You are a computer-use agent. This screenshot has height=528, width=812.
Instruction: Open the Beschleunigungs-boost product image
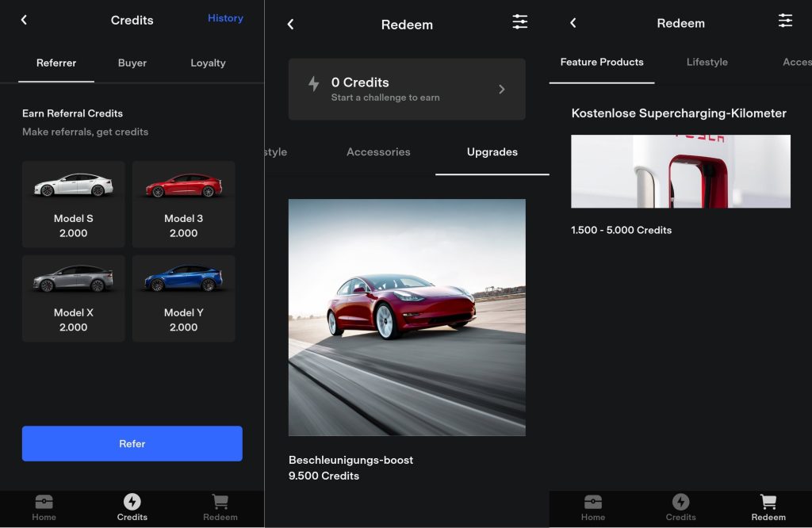(407, 317)
